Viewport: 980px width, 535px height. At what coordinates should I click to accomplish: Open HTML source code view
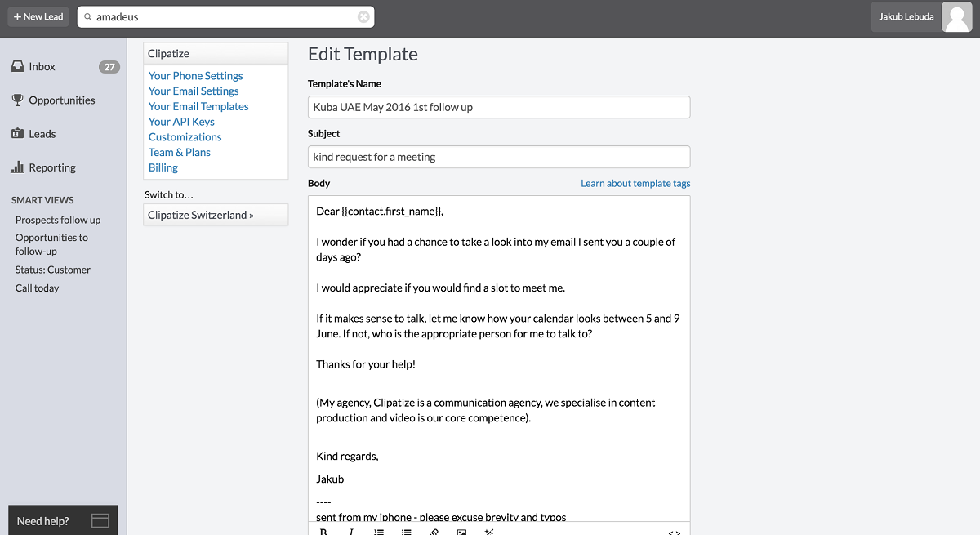[x=674, y=531]
